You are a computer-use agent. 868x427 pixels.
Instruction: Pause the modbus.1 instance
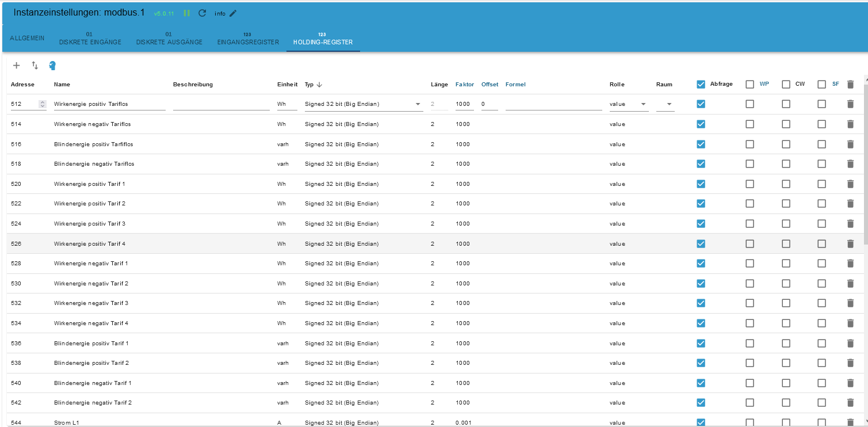[186, 13]
